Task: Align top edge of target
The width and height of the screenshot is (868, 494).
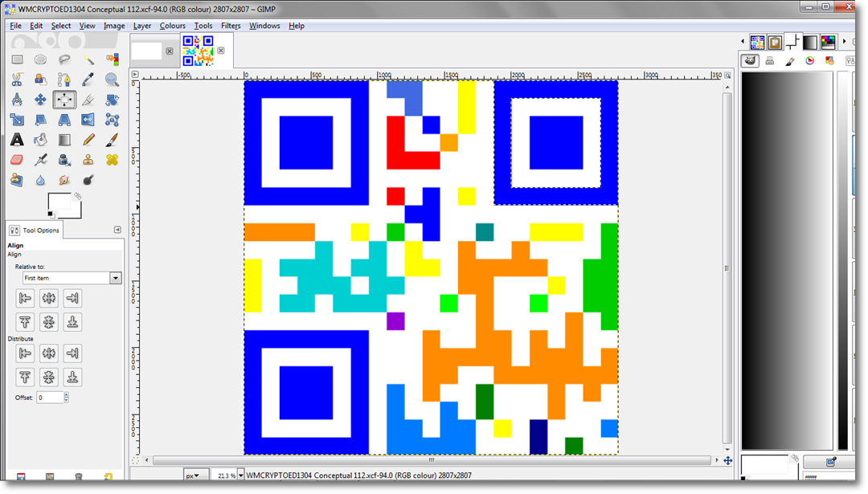Action: pyautogui.click(x=25, y=322)
